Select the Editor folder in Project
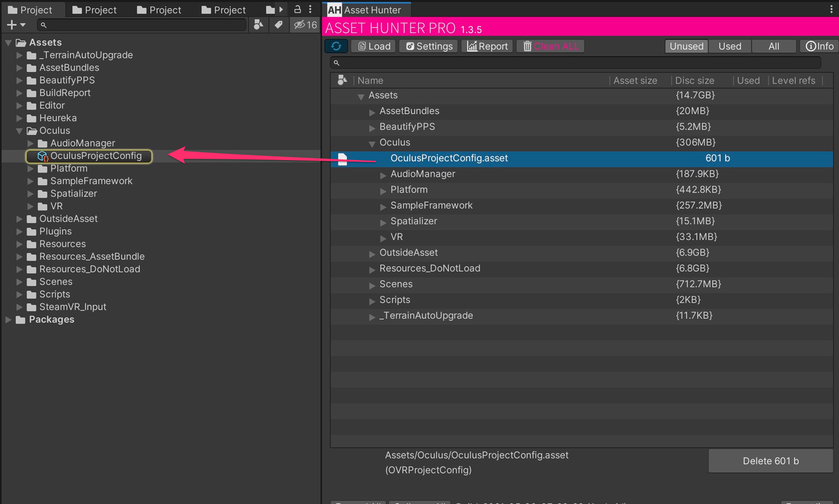This screenshot has height=504, width=839. pos(52,106)
